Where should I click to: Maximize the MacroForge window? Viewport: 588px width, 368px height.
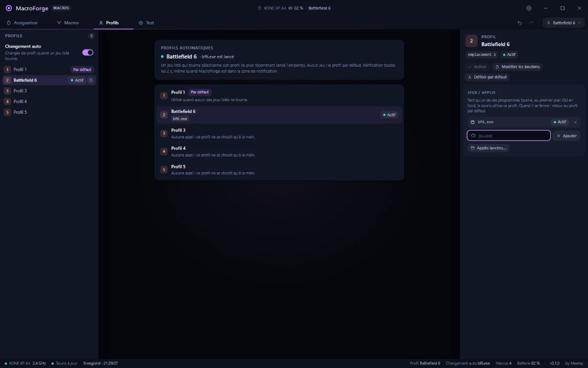pos(563,8)
